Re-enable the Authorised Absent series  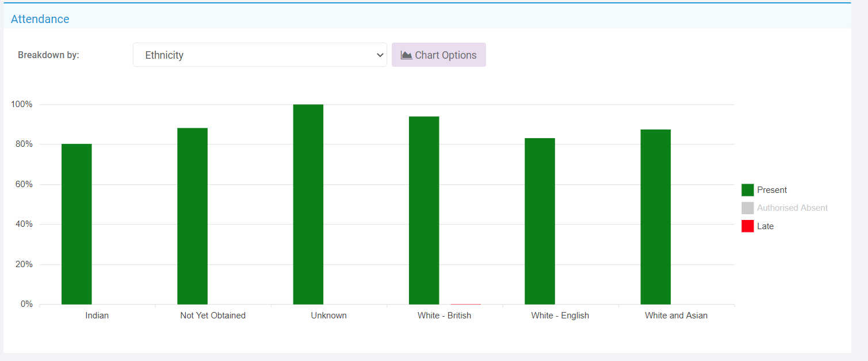(x=793, y=208)
